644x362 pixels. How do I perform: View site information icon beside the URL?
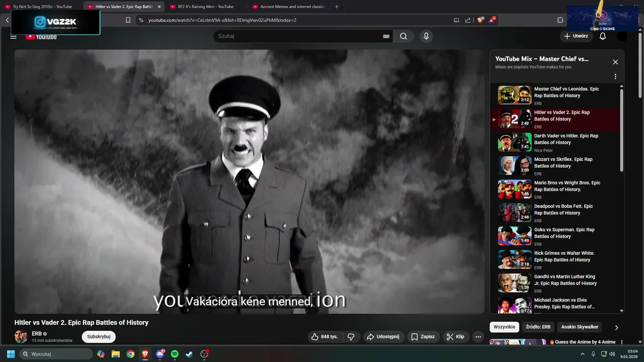141,20
